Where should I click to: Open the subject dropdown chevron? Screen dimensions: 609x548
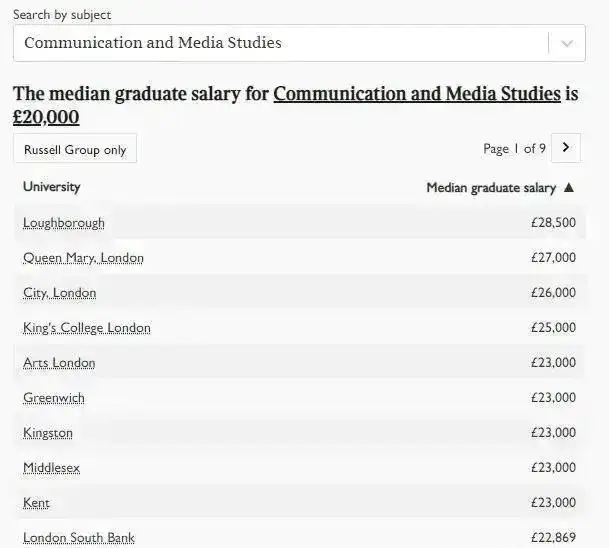567,43
